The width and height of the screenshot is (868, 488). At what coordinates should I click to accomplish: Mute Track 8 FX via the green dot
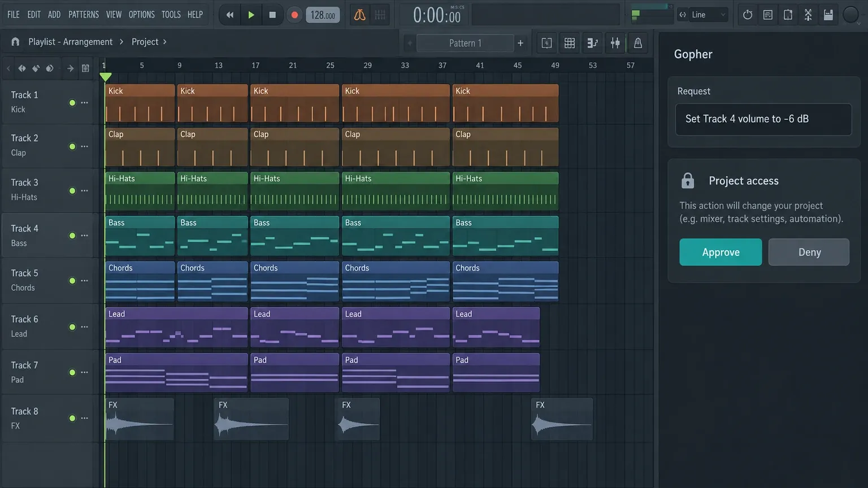click(72, 418)
